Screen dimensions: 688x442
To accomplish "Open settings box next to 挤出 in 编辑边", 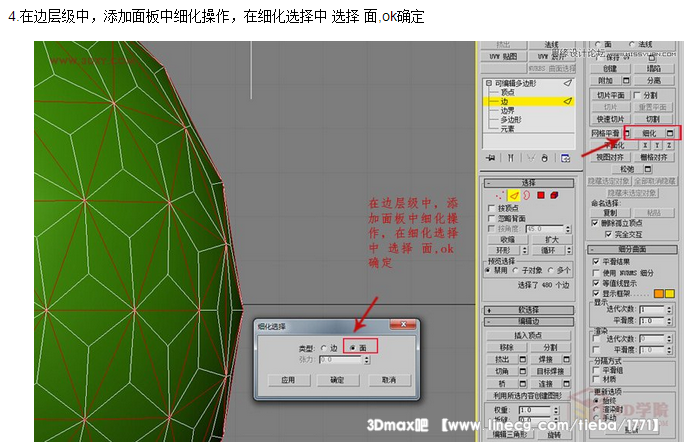I will click(523, 359).
